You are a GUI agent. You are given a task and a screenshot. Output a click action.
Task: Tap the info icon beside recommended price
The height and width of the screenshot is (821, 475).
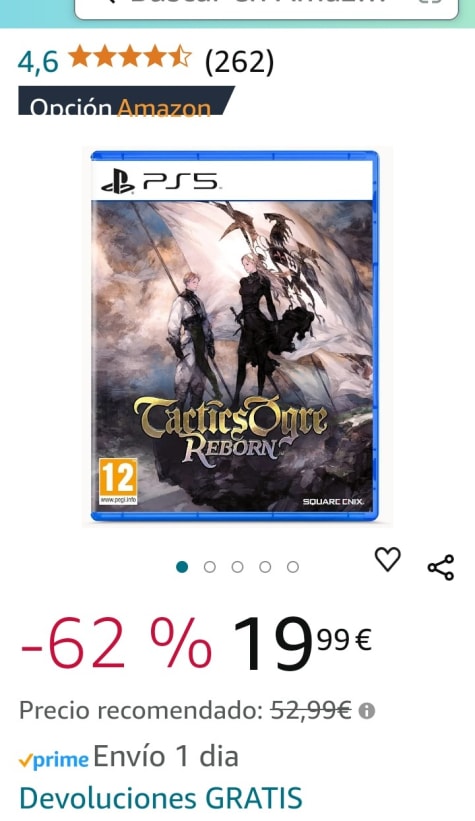click(x=367, y=711)
